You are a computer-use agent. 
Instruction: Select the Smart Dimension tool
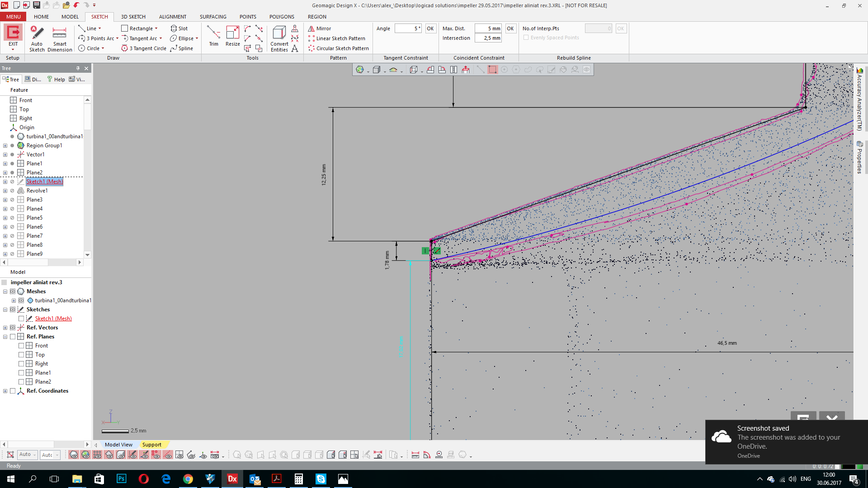60,39
